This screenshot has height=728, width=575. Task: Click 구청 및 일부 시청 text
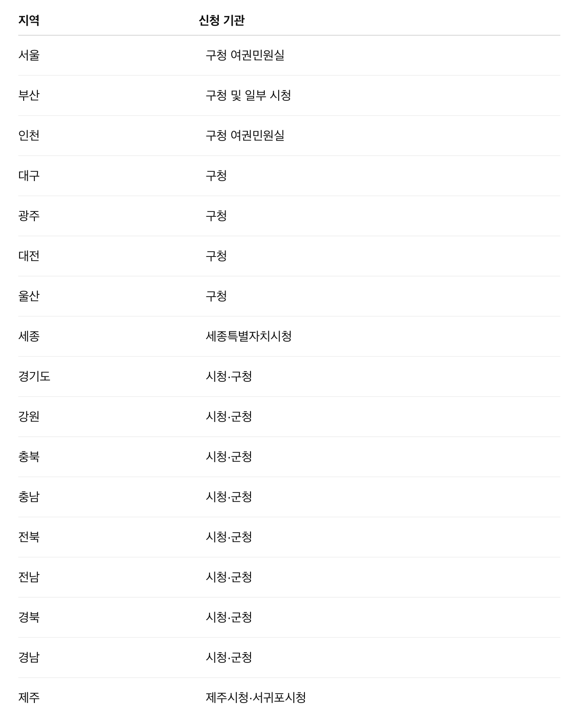point(248,95)
